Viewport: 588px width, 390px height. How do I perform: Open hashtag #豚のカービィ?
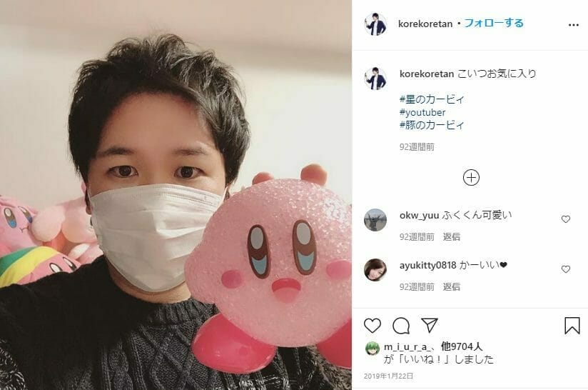click(x=432, y=125)
